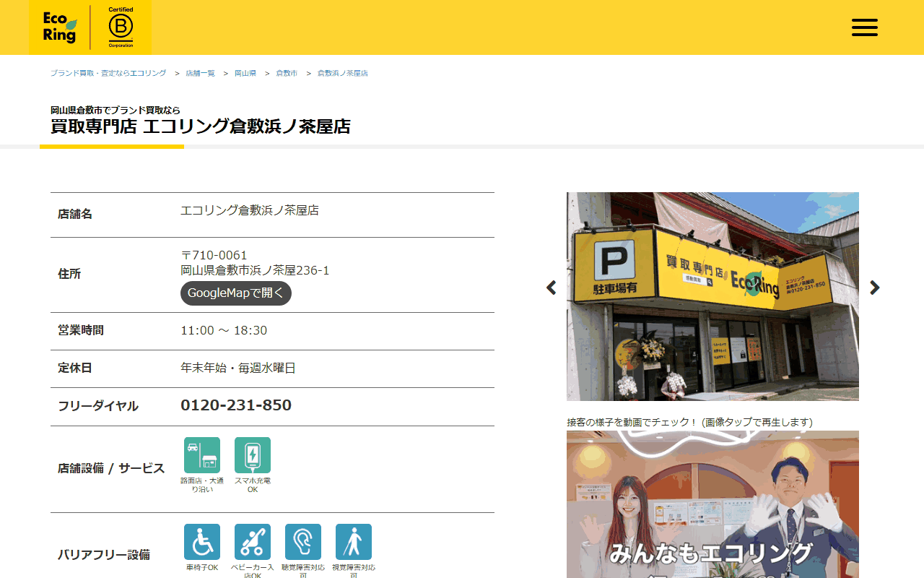Image resolution: width=924 pixels, height=578 pixels.
Task: Click the 車椅子OK wheelchair icon
Action: 202,542
